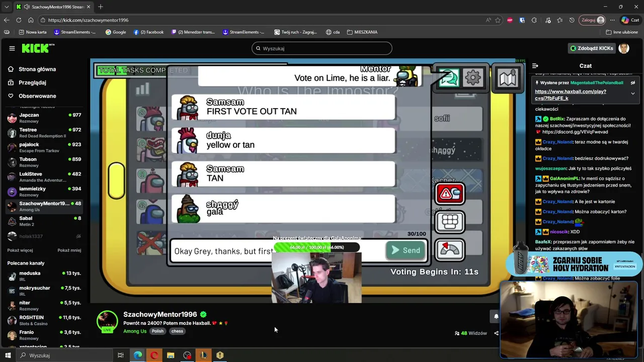The image size is (644, 362).
Task: Open the Task View taskbar button
Action: 121,355
